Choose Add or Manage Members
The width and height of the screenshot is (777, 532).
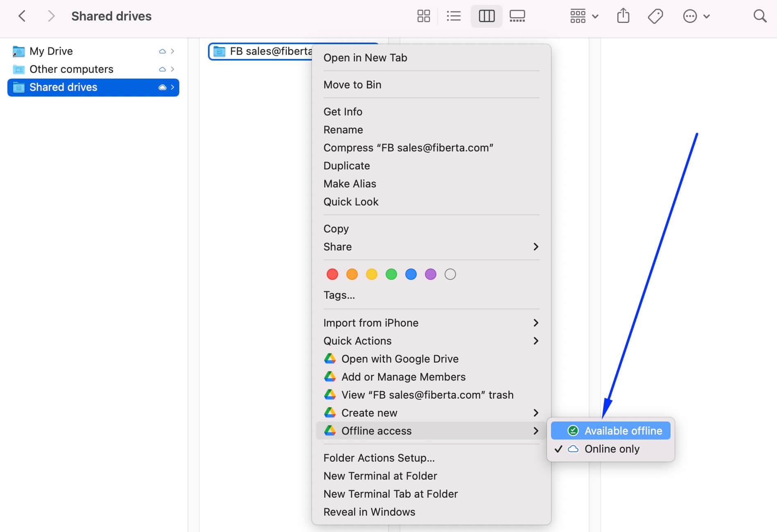[x=431, y=377]
